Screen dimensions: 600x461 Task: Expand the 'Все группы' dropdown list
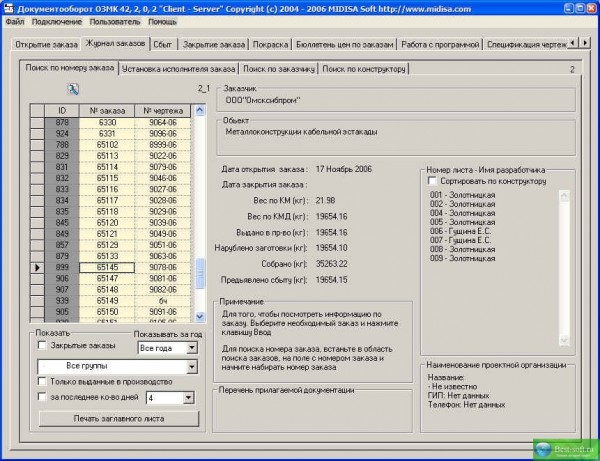tap(191, 366)
